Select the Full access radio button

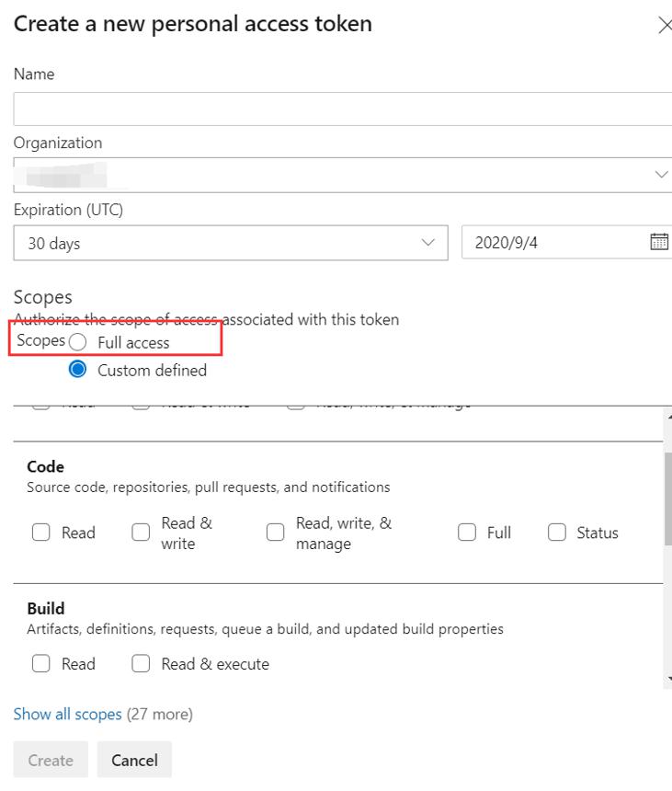pos(77,342)
